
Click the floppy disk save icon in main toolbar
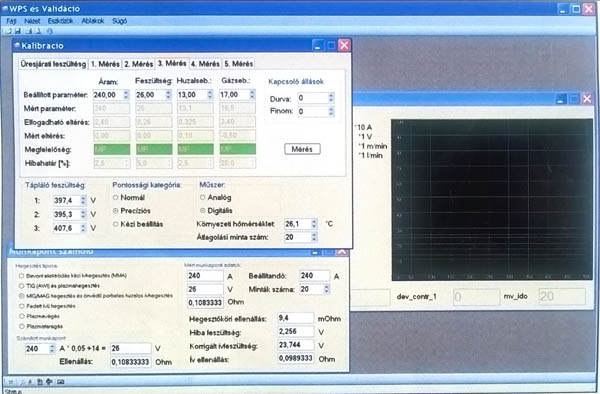[x=18, y=31]
